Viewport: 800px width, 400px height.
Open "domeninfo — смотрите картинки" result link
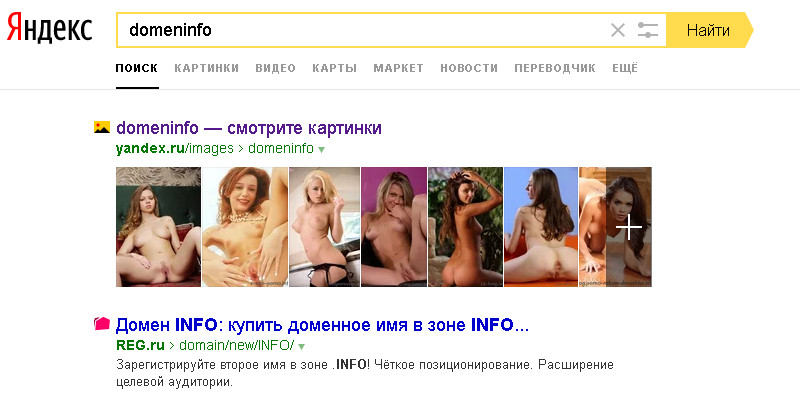249,128
